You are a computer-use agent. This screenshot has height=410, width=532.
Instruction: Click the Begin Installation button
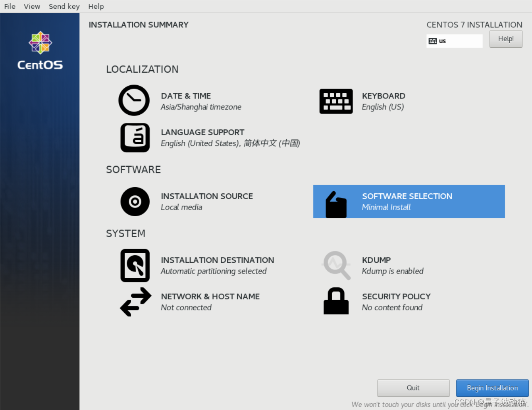[x=492, y=388]
